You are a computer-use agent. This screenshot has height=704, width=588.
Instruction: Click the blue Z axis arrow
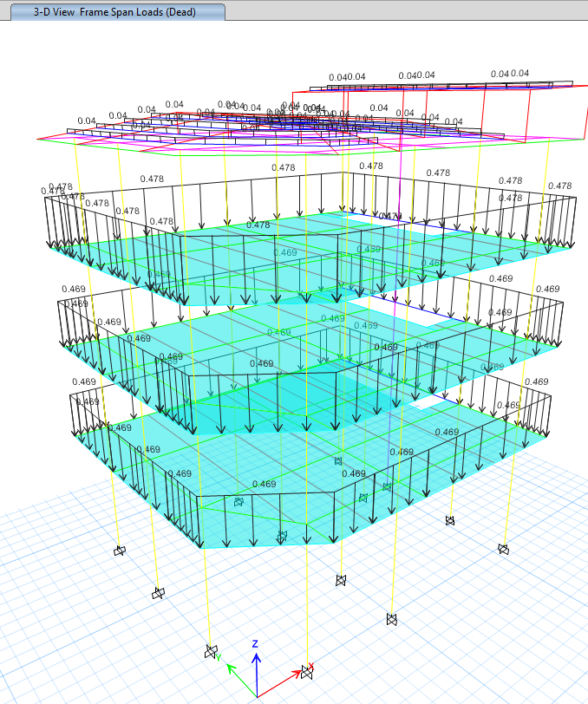(x=256, y=672)
